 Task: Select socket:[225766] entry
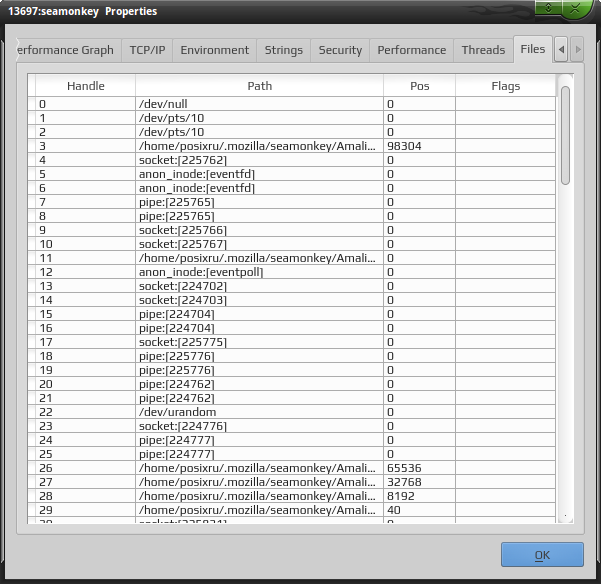[183, 230]
